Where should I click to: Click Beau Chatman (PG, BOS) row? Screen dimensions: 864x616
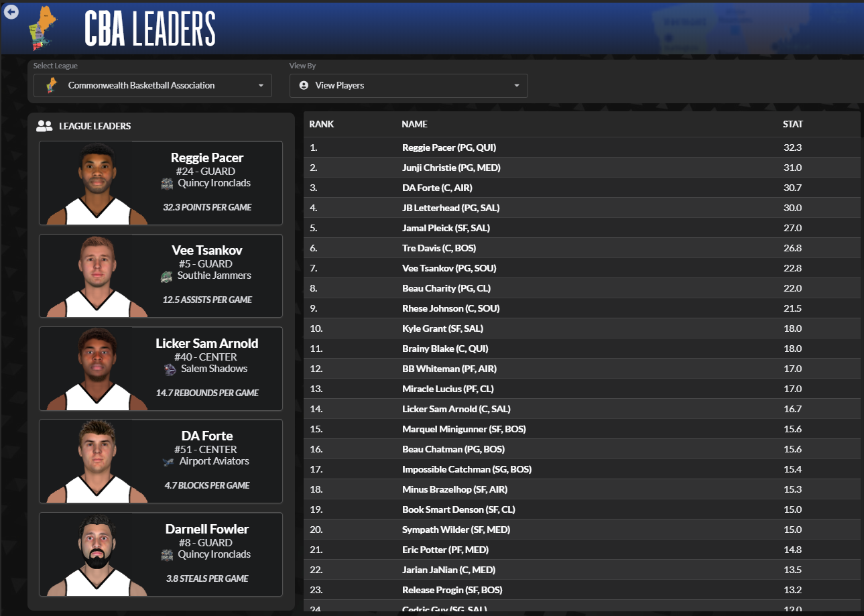point(582,449)
